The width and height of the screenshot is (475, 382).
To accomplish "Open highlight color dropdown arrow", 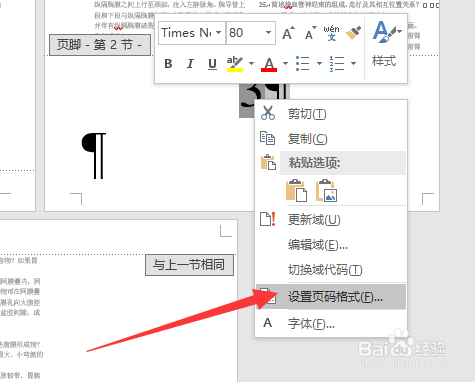I will (252, 63).
